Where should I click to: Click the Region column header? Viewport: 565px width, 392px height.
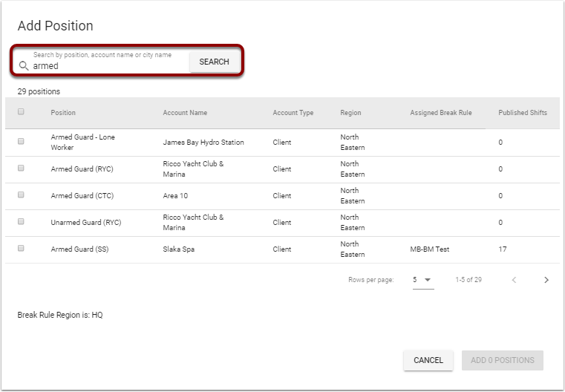click(350, 113)
